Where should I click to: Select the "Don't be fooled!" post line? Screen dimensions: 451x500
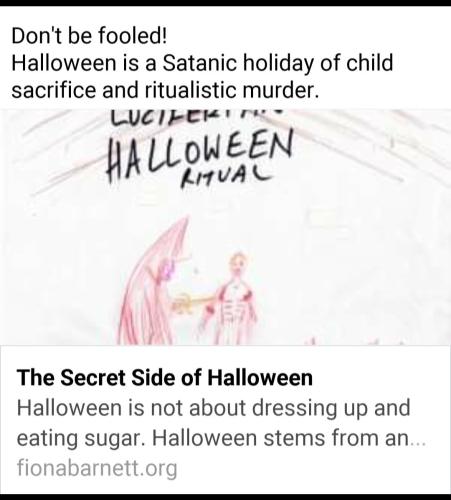point(89,36)
